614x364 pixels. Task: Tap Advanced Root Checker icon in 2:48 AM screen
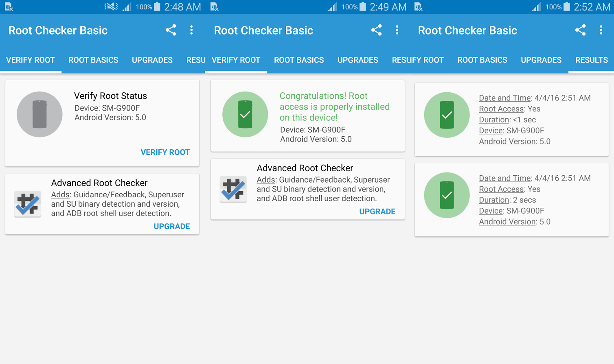(28, 204)
